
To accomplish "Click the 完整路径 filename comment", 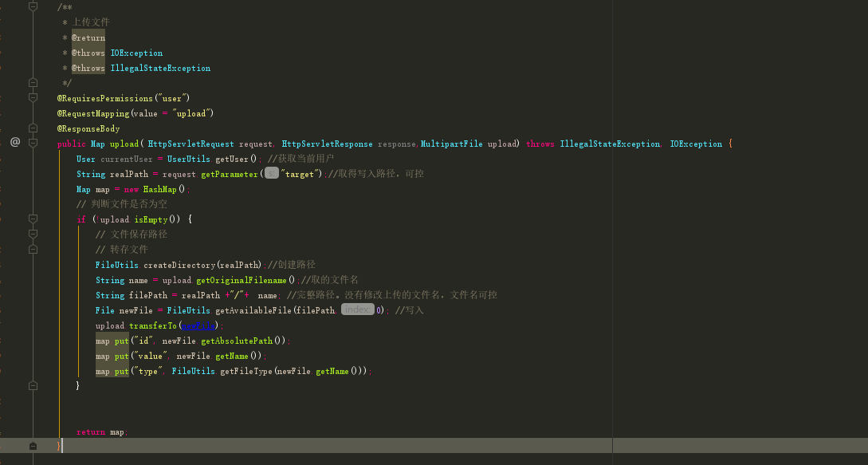I will [x=391, y=295].
